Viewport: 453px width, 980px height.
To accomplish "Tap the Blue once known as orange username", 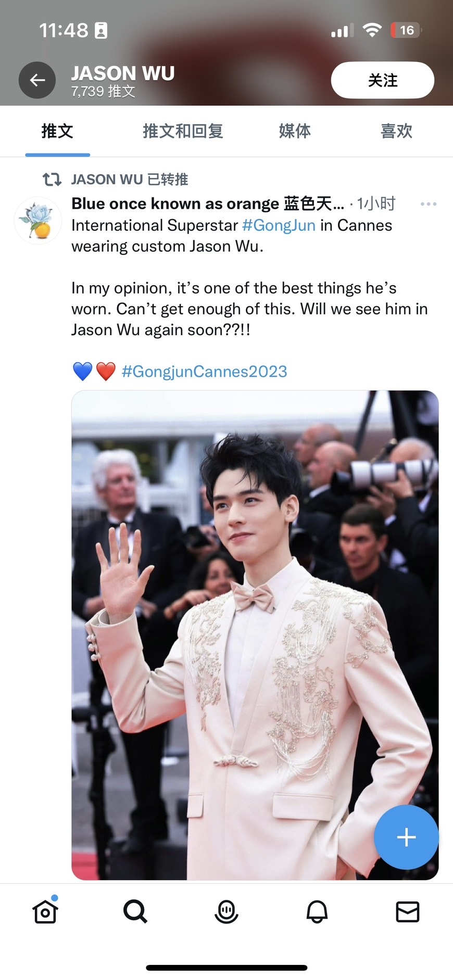I will pos(208,203).
